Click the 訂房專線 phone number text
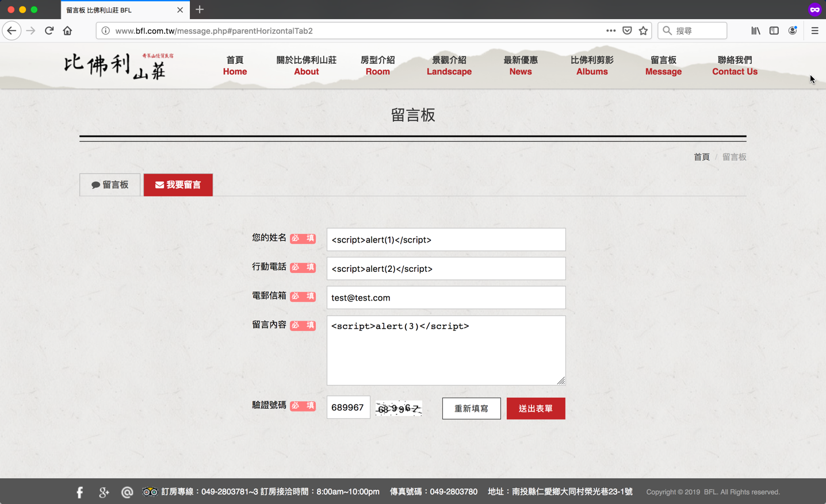This screenshot has width=826, height=504. [209, 492]
